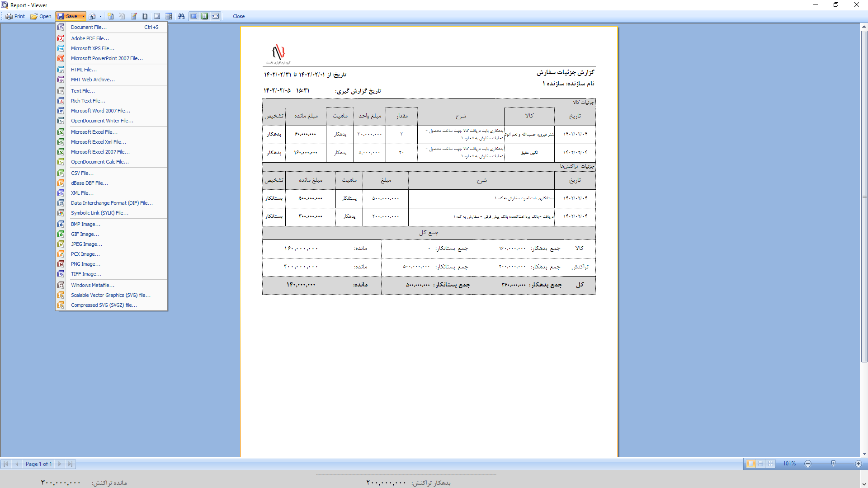
Task: Toggle single page view mode
Action: click(751, 464)
